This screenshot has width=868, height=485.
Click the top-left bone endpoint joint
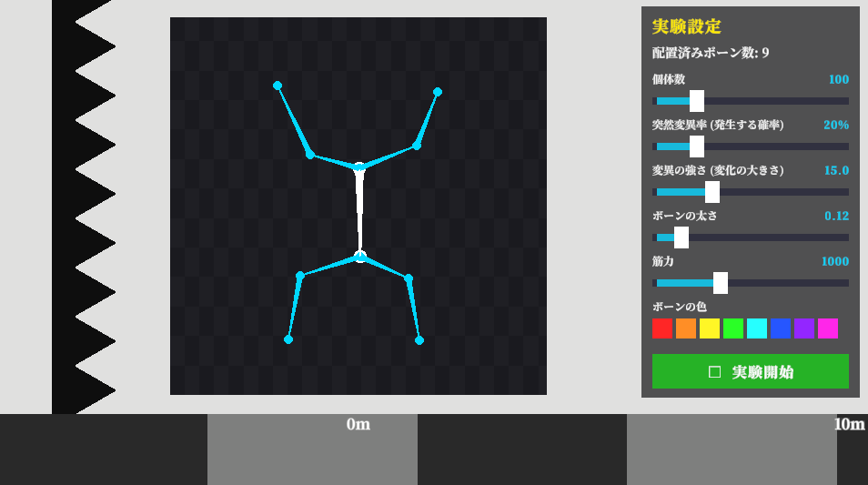coord(278,86)
